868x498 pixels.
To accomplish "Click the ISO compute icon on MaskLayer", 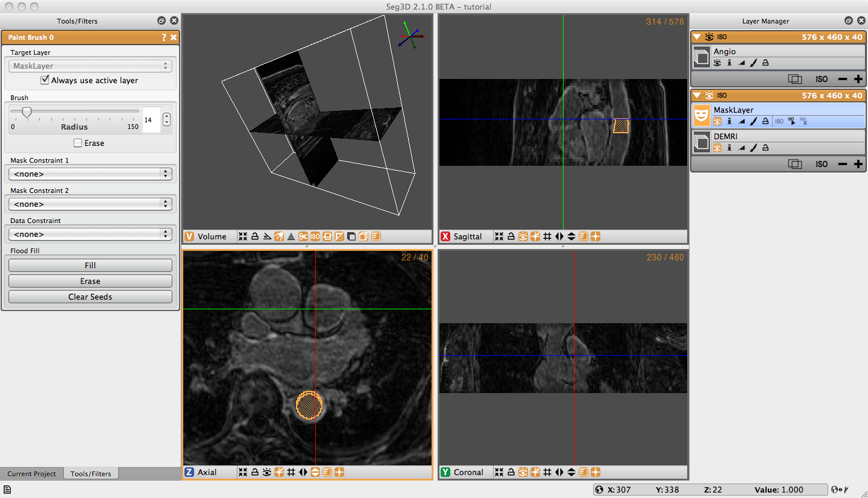I will click(791, 121).
